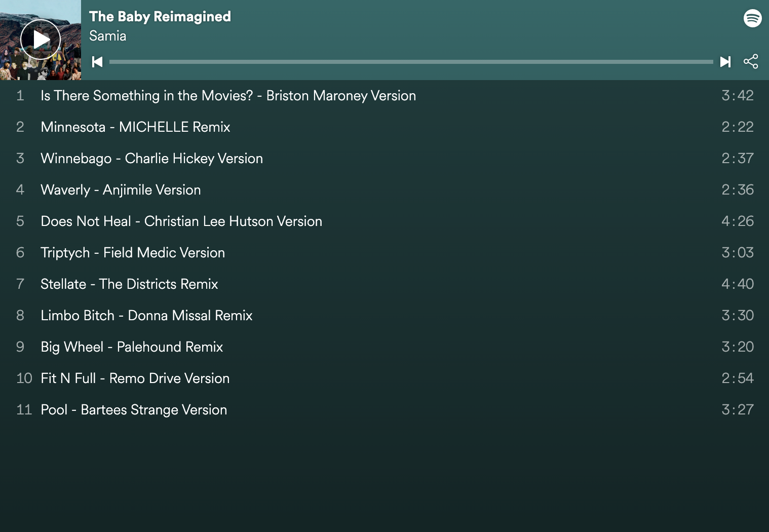Play Waverly - Anjimile Version
The height and width of the screenshot is (532, 769).
(384, 190)
